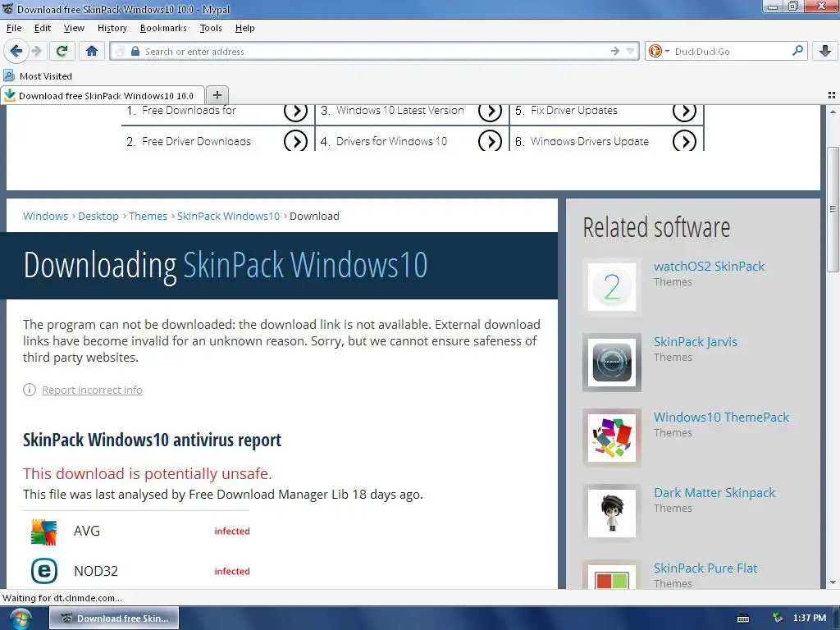The width and height of the screenshot is (840, 630).
Task: Click the AVG antivirus logo
Action: tap(44, 532)
